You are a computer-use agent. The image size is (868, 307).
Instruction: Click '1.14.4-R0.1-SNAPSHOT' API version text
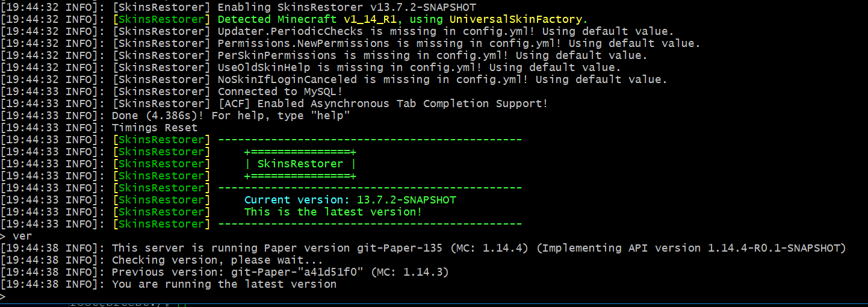click(773, 248)
